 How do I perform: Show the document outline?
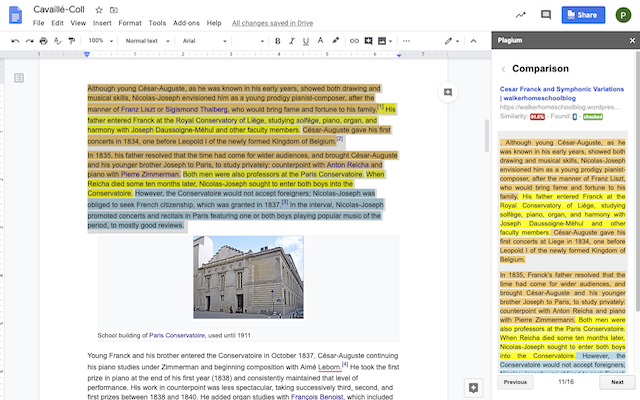(x=19, y=78)
